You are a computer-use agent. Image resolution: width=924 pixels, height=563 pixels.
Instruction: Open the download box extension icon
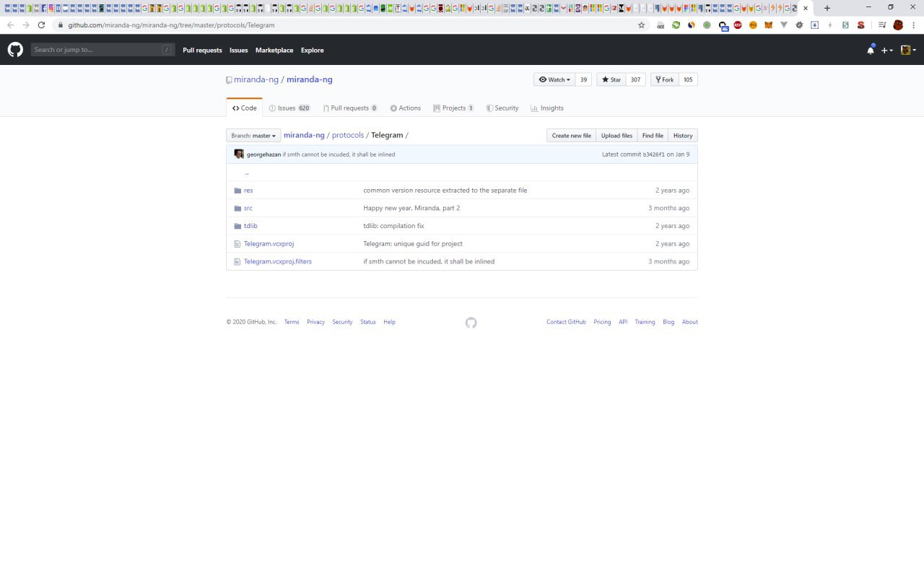point(814,25)
